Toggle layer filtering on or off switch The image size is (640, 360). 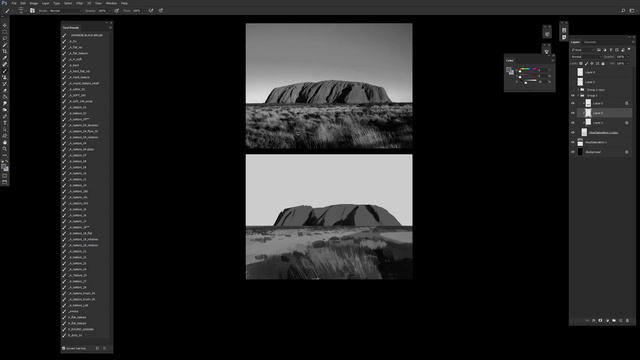pyautogui.click(x=629, y=49)
